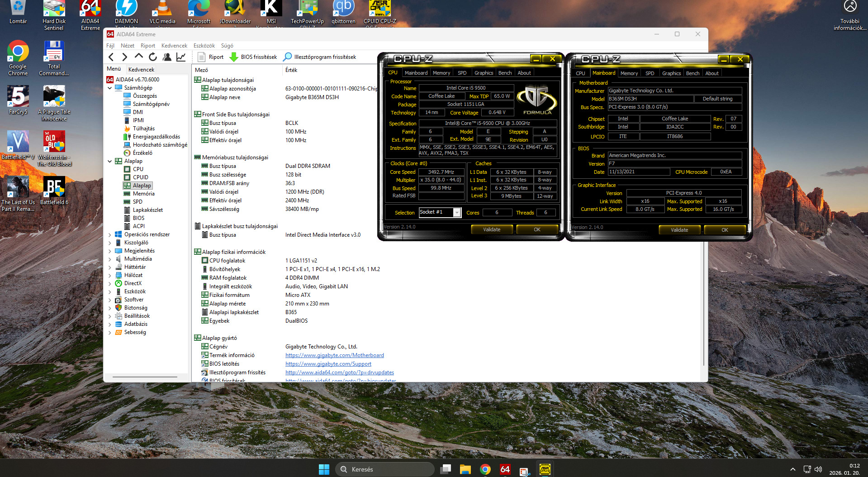
Task: Open the Nézet menu
Action: tap(128, 46)
